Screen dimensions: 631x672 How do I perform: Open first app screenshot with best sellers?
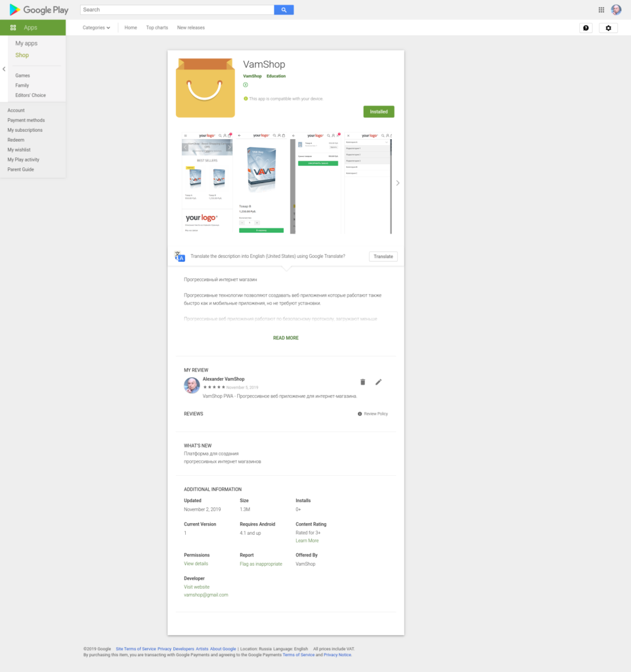[x=207, y=183]
